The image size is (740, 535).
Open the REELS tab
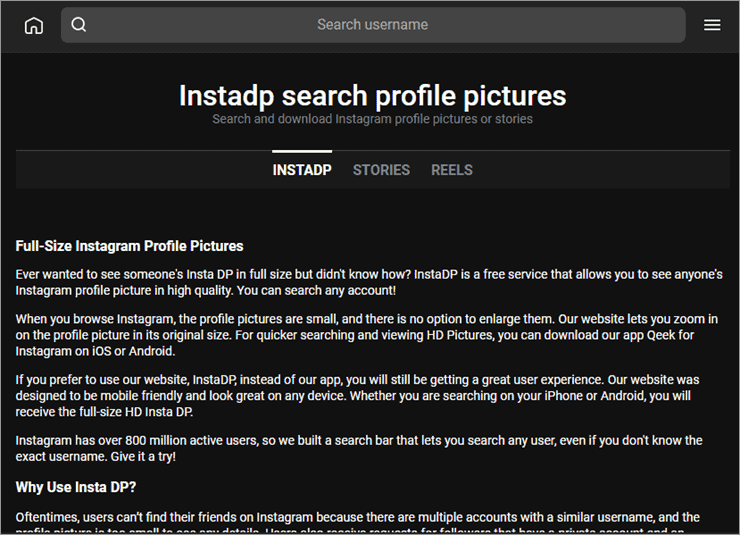pyautogui.click(x=452, y=170)
